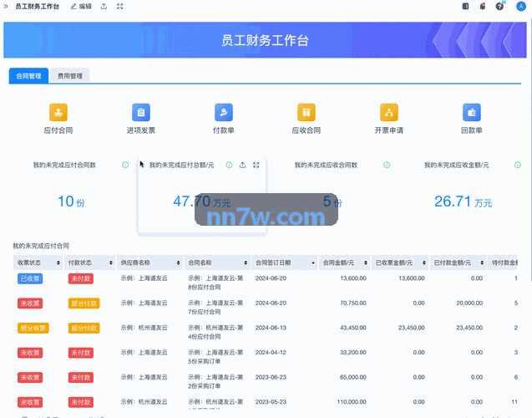Switch to the 费用管理 tab
532x418 pixels.
(70, 76)
